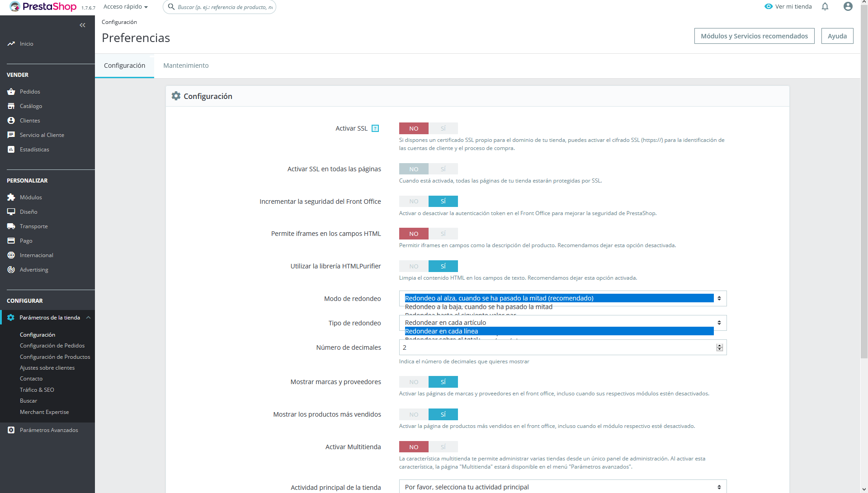The image size is (868, 493).
Task: Click Módulos y Servicios recomendados button
Action: point(754,36)
